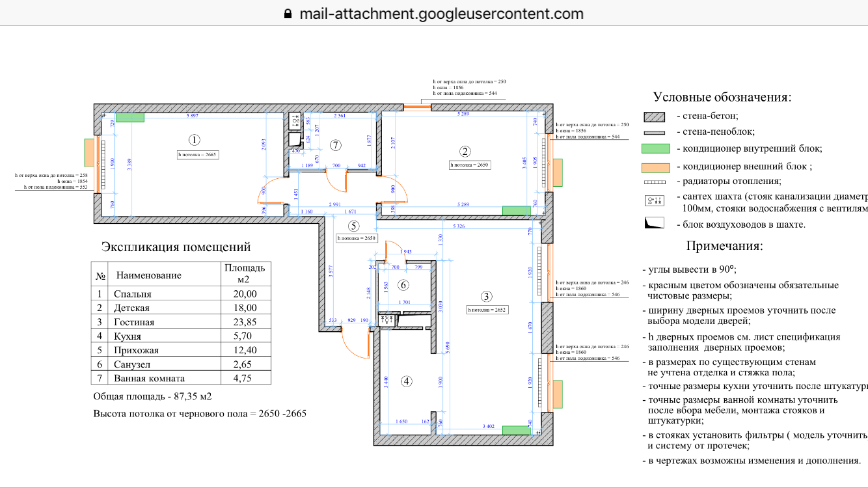Click the air duct block legend symbol
868x488 pixels.
tap(654, 223)
